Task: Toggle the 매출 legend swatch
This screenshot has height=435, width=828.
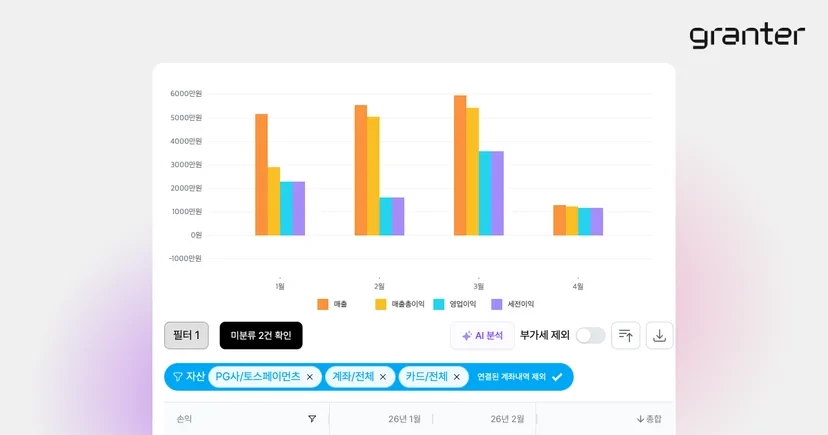Action: (x=323, y=304)
